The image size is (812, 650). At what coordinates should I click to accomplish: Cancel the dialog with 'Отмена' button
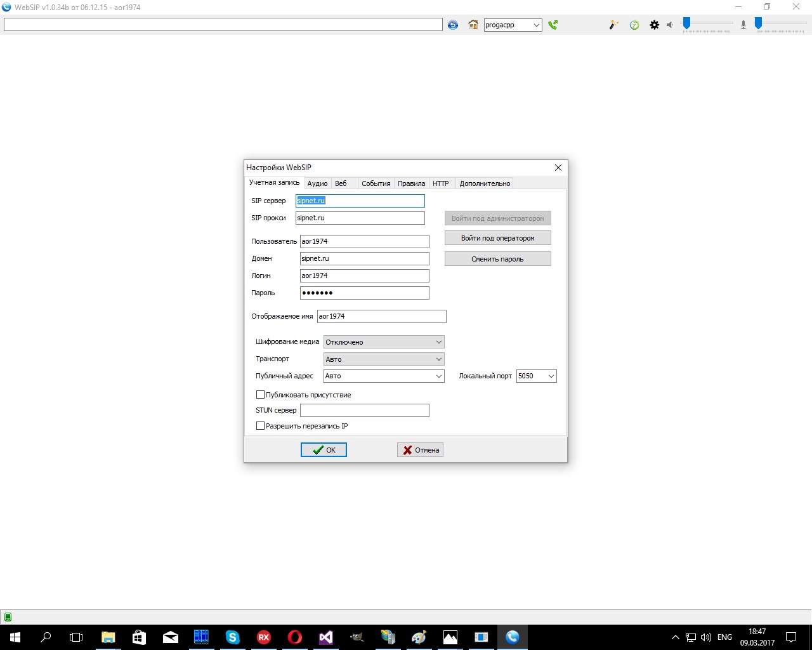[420, 450]
